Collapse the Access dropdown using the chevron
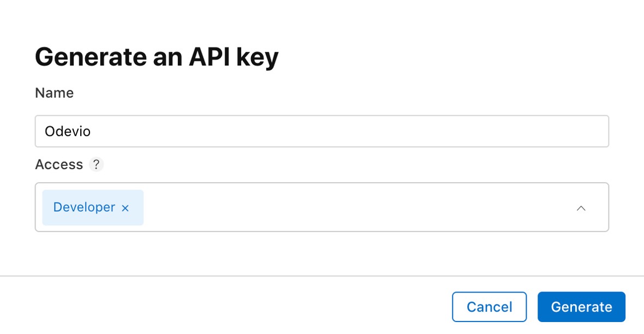The height and width of the screenshot is (334, 644). coord(581,208)
